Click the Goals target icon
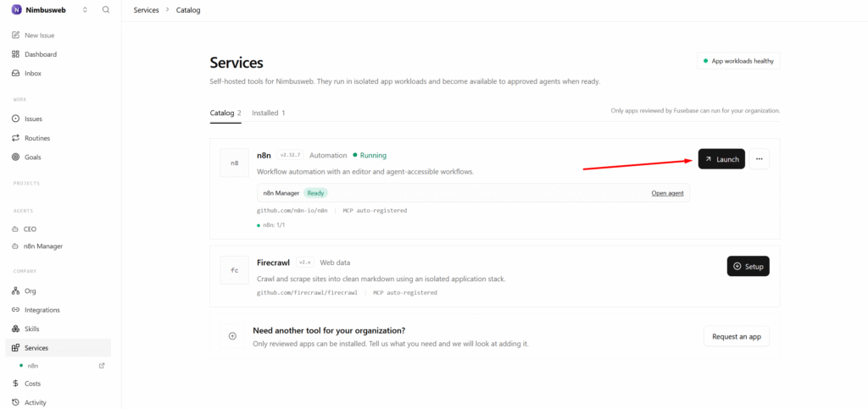The height and width of the screenshot is (409, 868). click(x=15, y=157)
